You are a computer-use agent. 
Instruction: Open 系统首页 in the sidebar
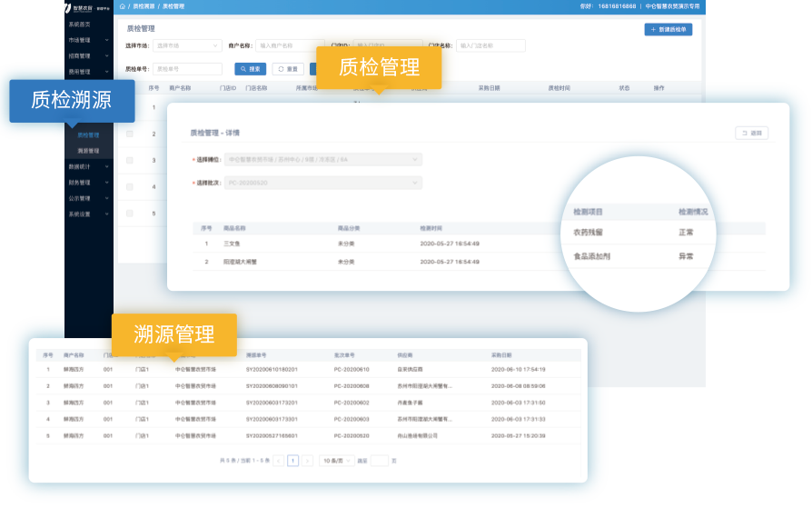point(80,25)
